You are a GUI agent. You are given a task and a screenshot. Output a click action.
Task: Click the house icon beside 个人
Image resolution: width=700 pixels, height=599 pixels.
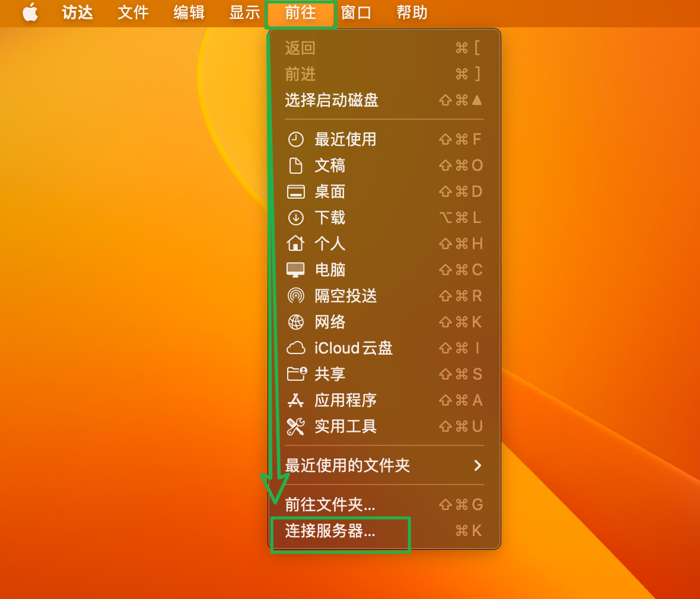(x=295, y=244)
